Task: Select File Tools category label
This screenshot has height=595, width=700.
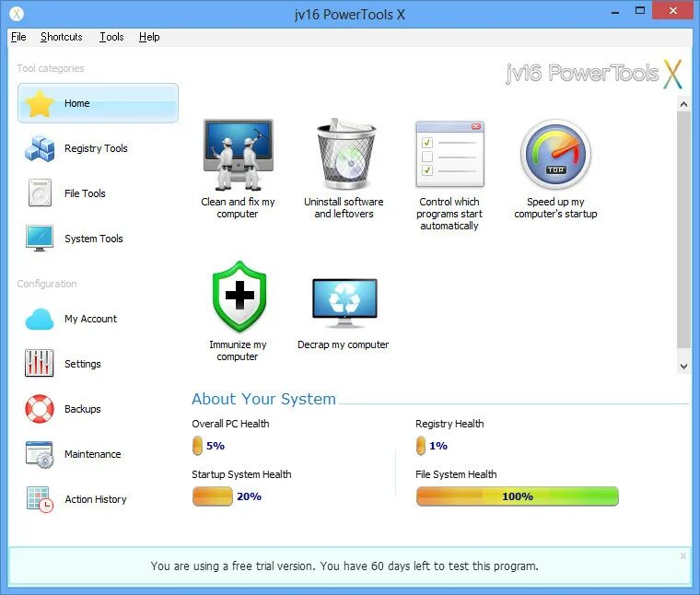Action: (x=85, y=193)
